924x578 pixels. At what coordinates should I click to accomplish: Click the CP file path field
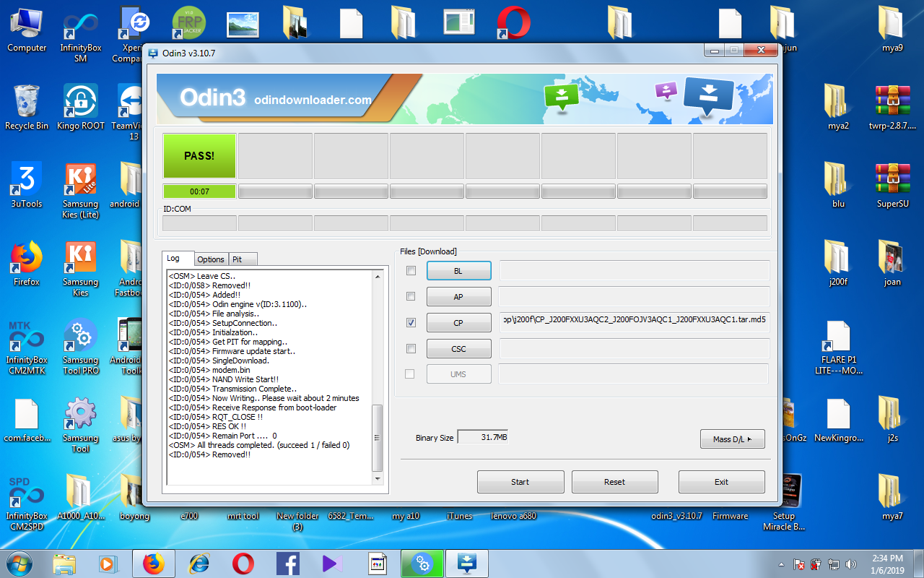tap(635, 323)
